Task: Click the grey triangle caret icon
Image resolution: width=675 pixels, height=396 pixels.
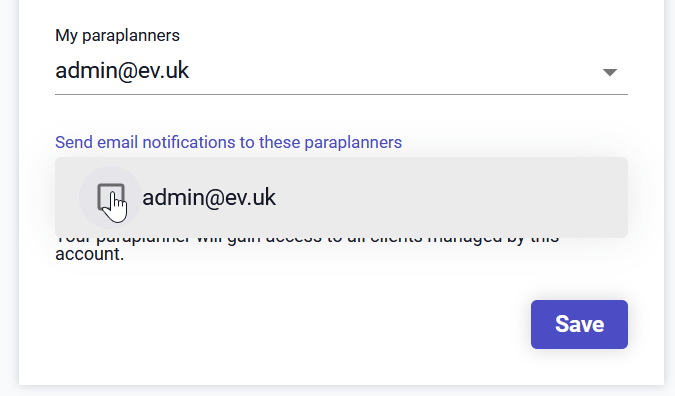Action: 610,72
